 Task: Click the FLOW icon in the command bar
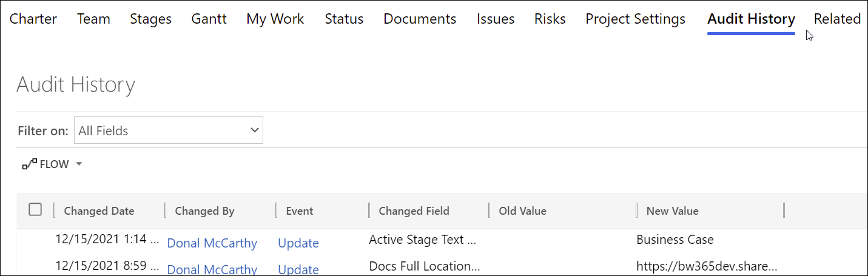(29, 164)
